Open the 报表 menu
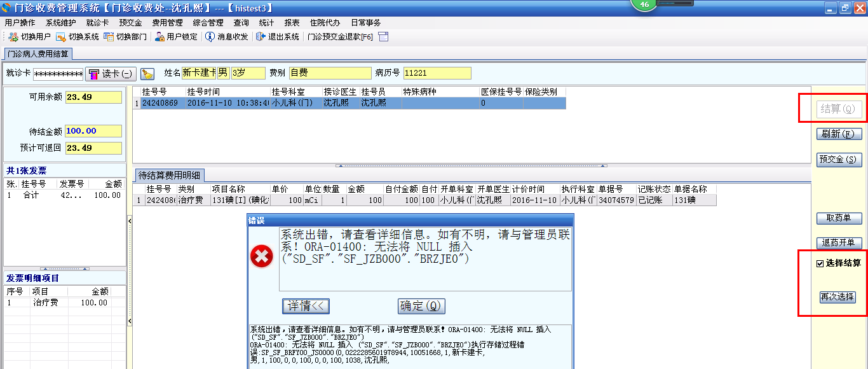 [x=292, y=22]
